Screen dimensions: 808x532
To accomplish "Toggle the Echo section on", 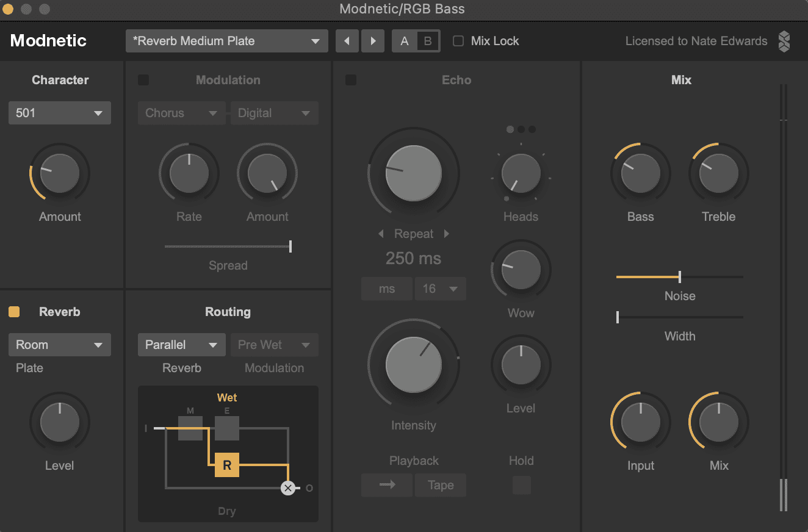I will pos(351,80).
